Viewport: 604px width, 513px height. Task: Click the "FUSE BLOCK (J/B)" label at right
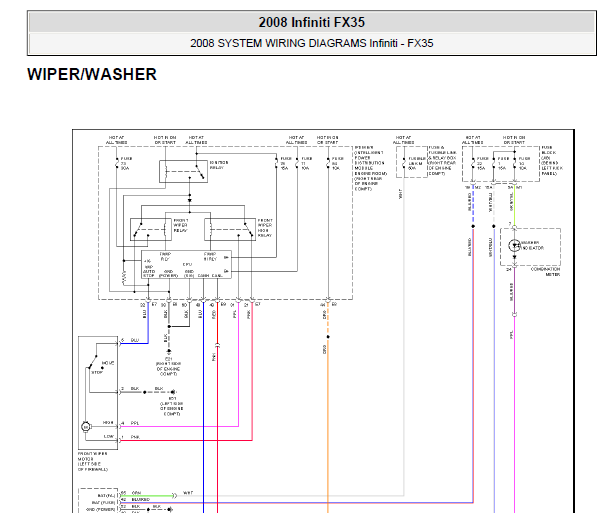(x=552, y=161)
